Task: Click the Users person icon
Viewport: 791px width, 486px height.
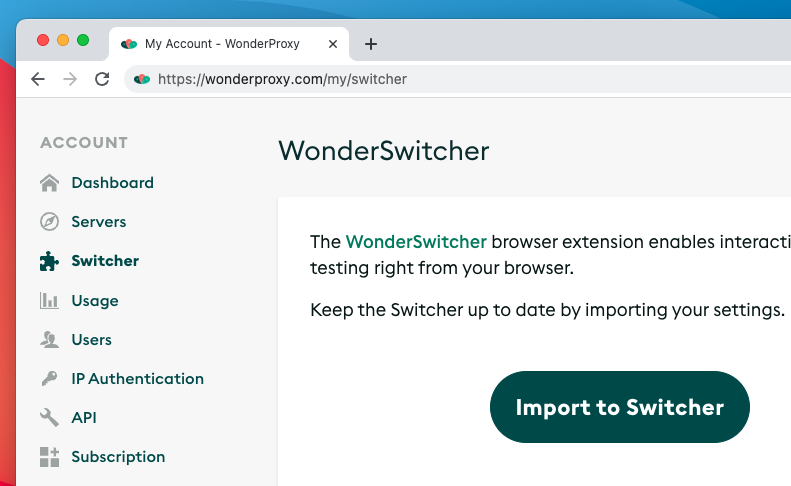Action: tap(49, 340)
